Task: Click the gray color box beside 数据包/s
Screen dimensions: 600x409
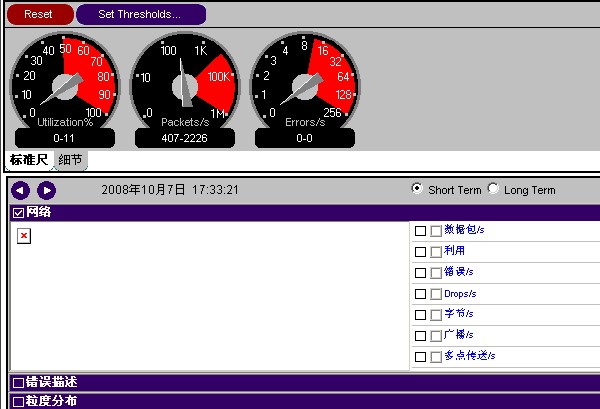Action: pyautogui.click(x=435, y=231)
